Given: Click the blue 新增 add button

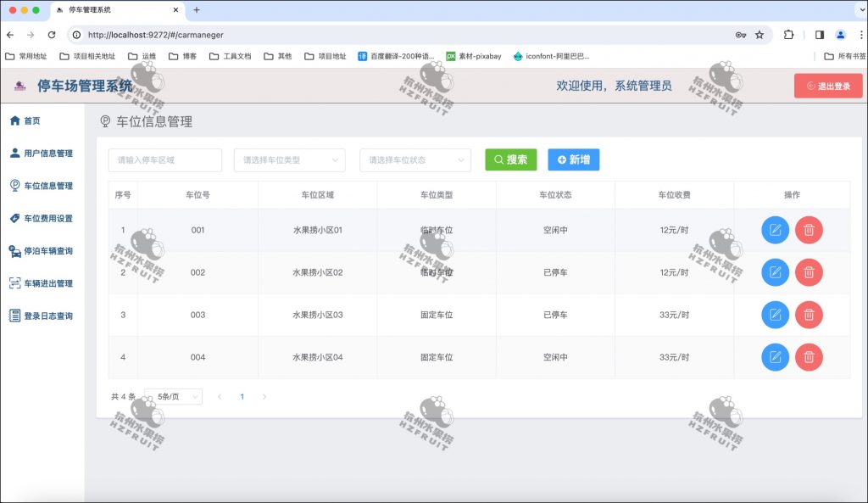Looking at the screenshot, I should 573,159.
